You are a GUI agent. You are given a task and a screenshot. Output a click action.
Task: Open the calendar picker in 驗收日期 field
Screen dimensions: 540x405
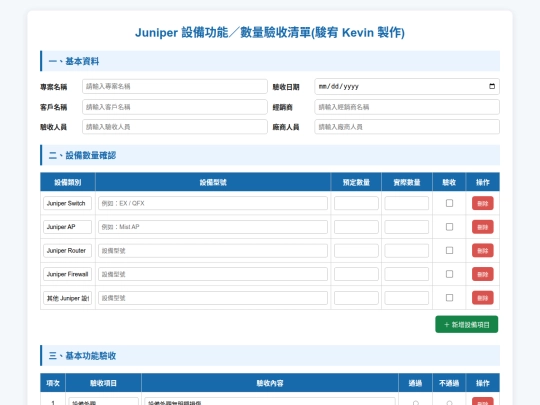[x=492, y=86]
